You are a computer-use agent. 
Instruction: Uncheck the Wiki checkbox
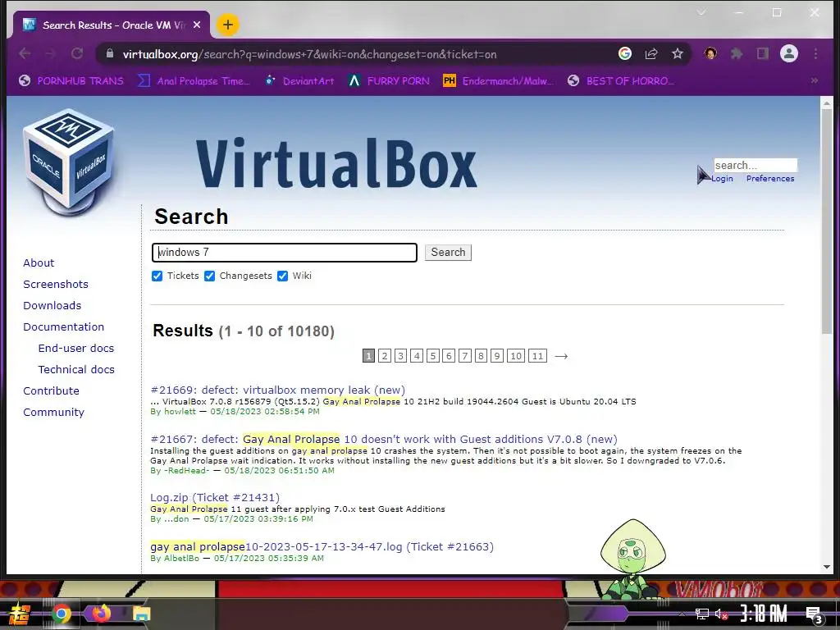coord(282,276)
